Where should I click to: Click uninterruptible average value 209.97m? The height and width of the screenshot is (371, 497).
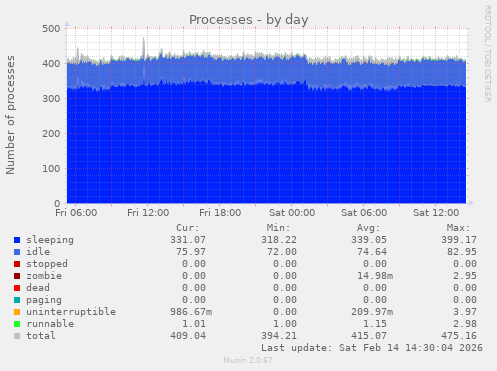tap(372, 312)
